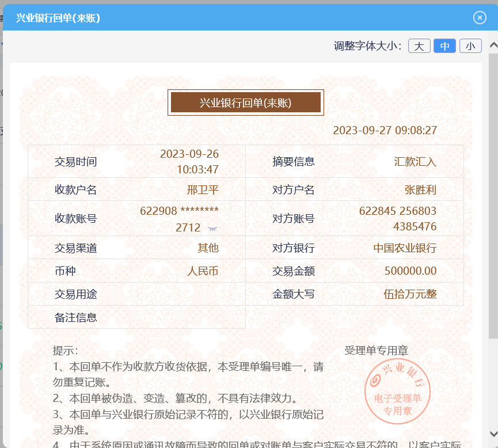Switch font size to 小
The width and height of the screenshot is (498, 448).
coord(470,46)
